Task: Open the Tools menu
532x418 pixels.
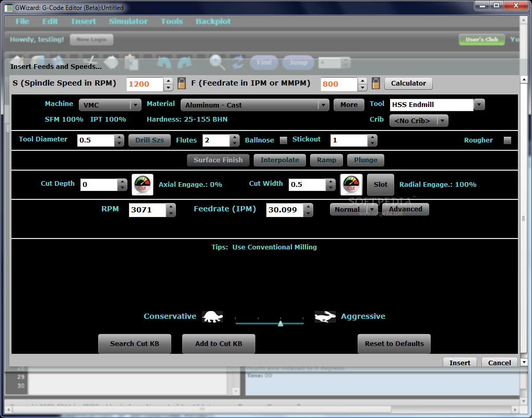Action: point(172,21)
